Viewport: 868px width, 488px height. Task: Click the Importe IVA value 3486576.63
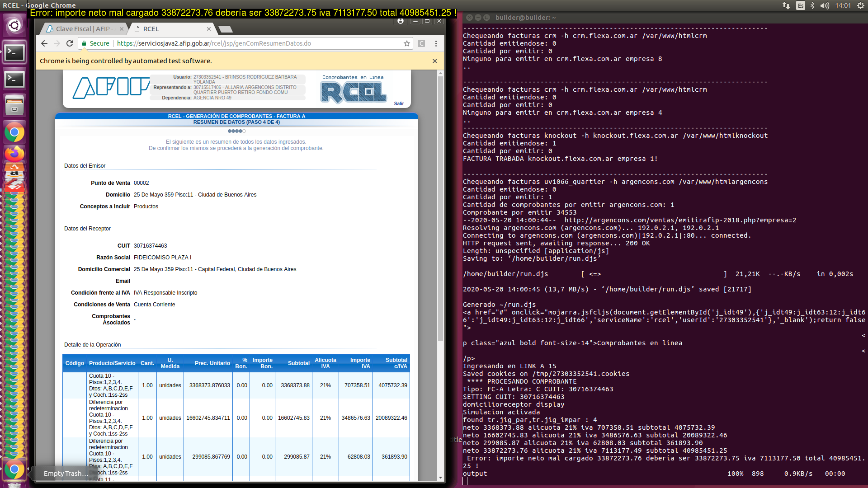tap(355, 418)
